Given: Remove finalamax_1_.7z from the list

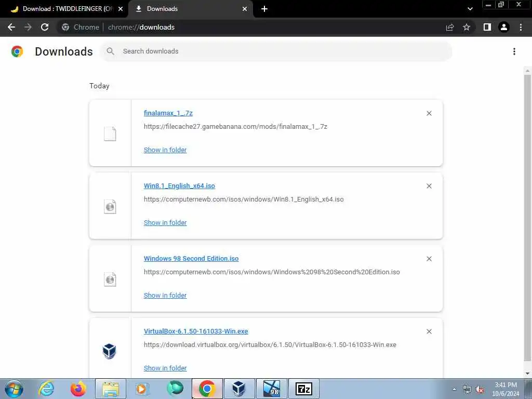Looking at the screenshot, I should click(429, 113).
